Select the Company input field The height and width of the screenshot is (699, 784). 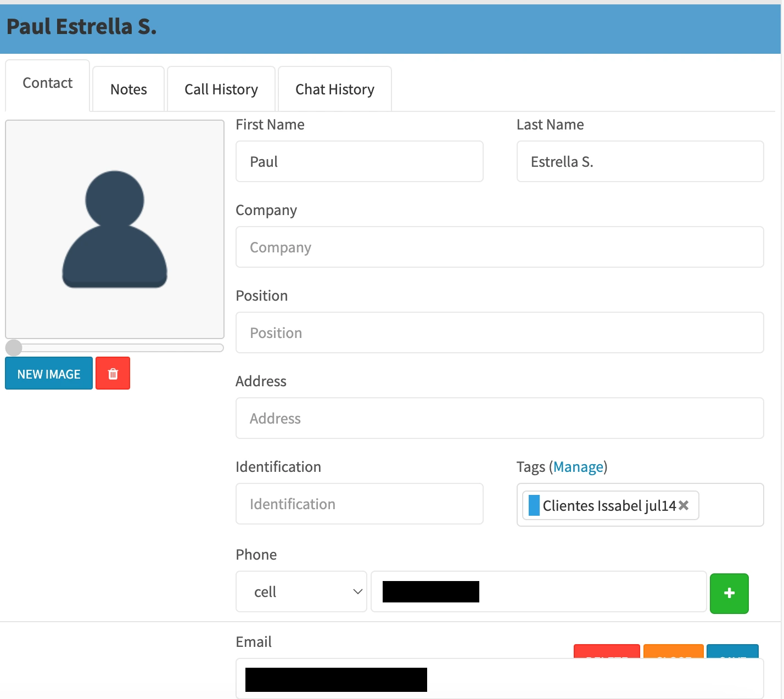pyautogui.click(x=499, y=247)
